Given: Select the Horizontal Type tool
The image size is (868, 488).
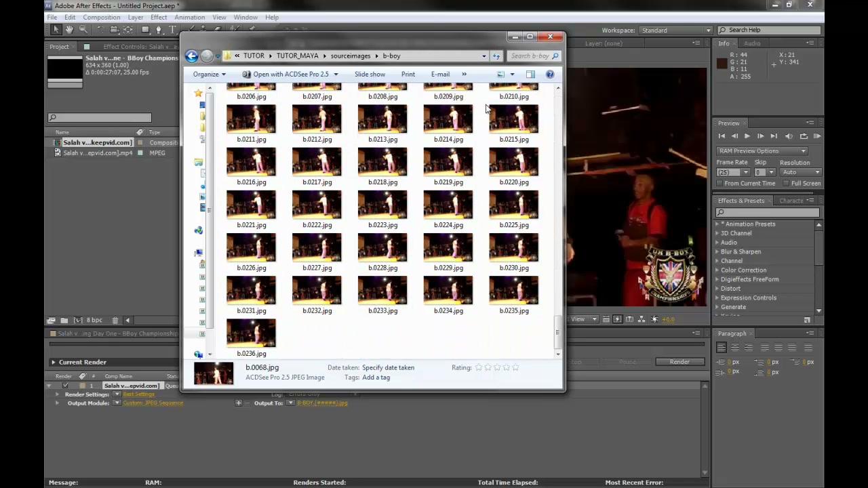Looking at the screenshot, I should click(172, 30).
